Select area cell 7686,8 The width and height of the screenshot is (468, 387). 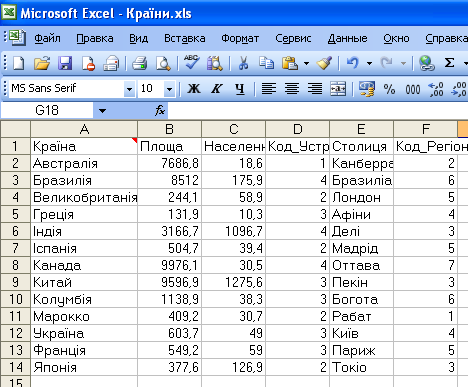coord(169,163)
